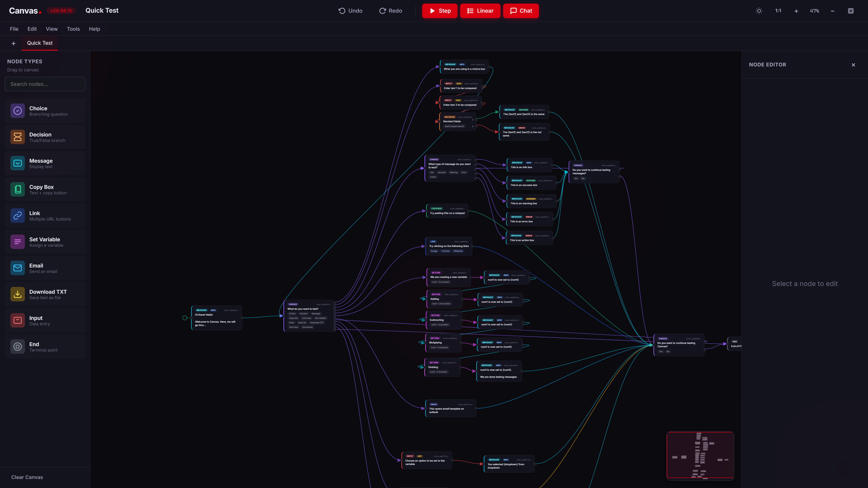The image size is (868, 488).
Task: Click the fit-to-screen icon
Action: point(851,11)
